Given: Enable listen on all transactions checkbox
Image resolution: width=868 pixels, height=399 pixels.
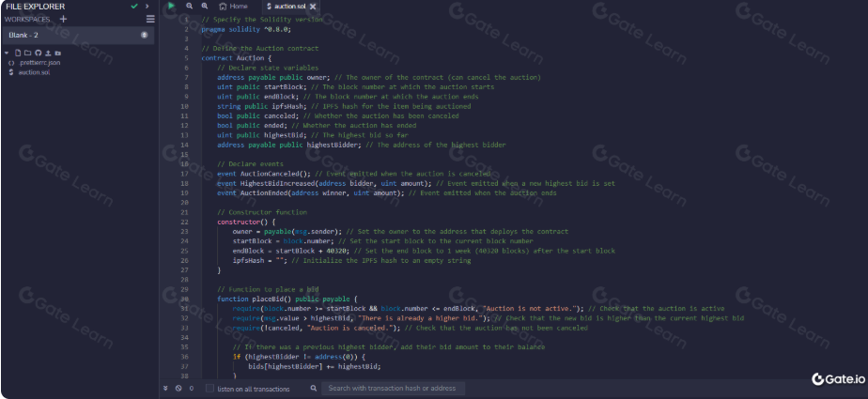Looking at the screenshot, I should [209, 388].
